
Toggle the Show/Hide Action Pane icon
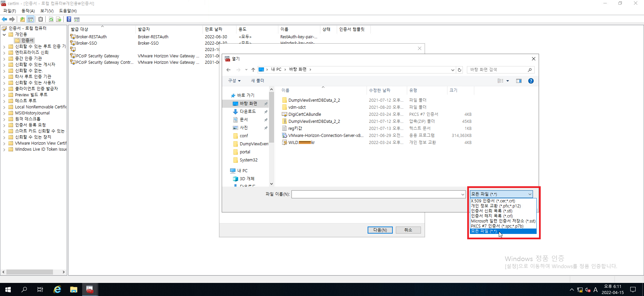pyautogui.click(x=77, y=19)
